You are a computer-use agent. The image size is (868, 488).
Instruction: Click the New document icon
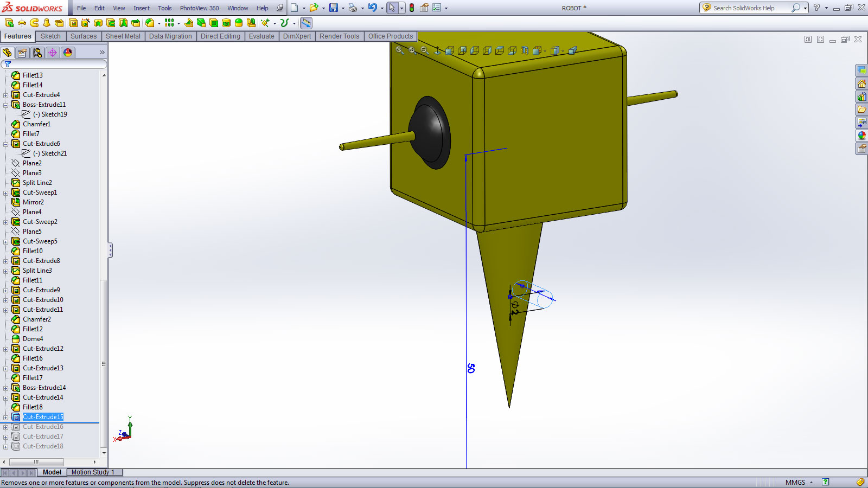294,8
